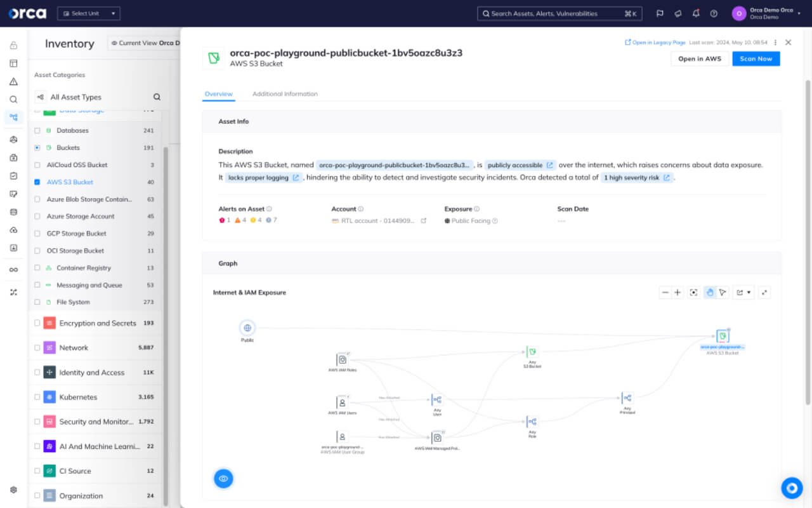The image size is (812, 508).
Task: Open the lock icon in left sidebar
Action: click(13, 46)
